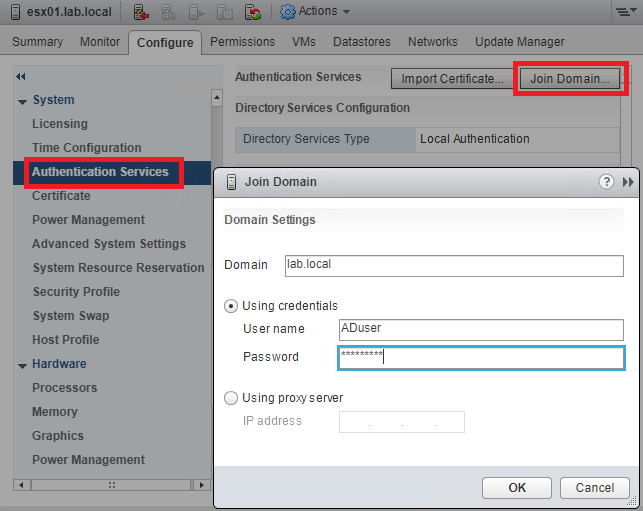Click the host icon in Join Domain title

click(x=231, y=182)
